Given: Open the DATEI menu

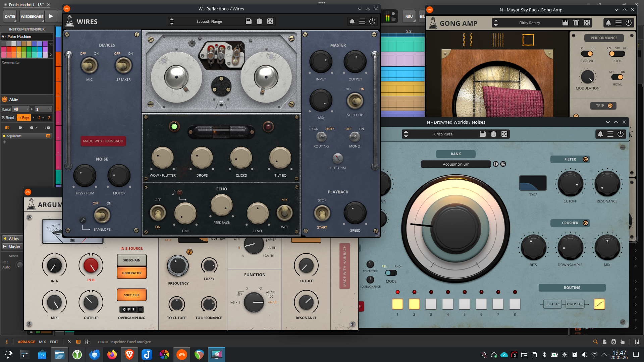Looking at the screenshot, I should [x=10, y=16].
